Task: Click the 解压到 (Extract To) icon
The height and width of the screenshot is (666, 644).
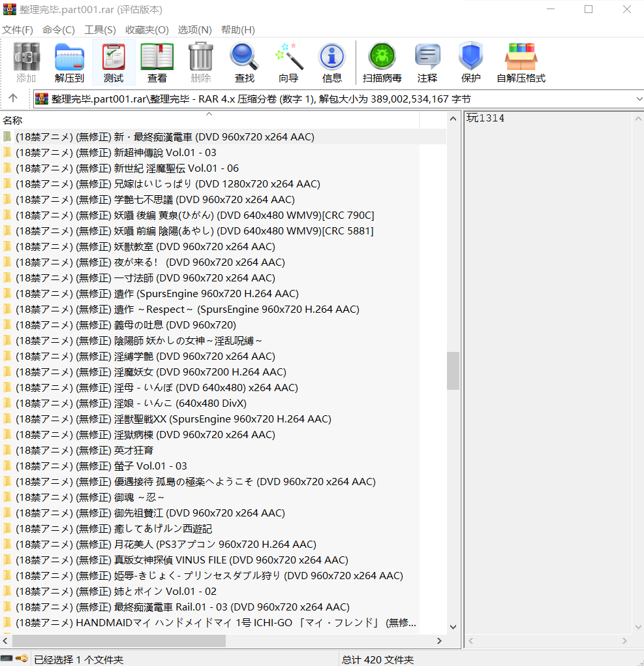Action: point(70,63)
